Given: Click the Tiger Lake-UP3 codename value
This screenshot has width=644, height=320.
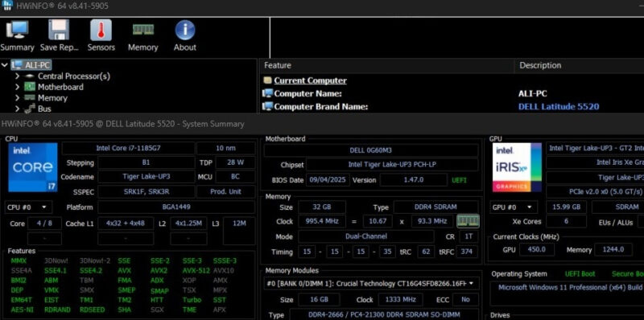Looking at the screenshot, I should (147, 177).
